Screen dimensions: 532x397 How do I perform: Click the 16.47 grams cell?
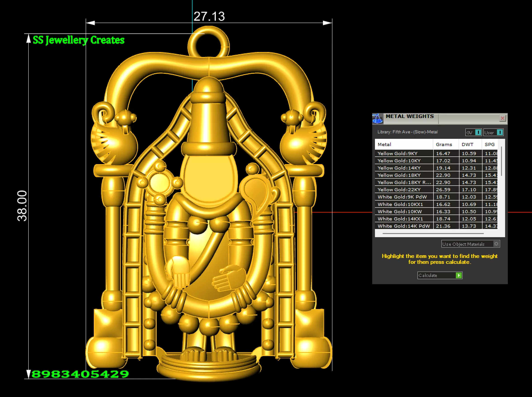(446, 153)
